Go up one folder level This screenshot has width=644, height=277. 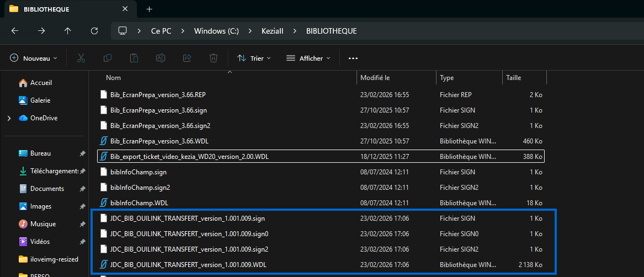click(68, 31)
